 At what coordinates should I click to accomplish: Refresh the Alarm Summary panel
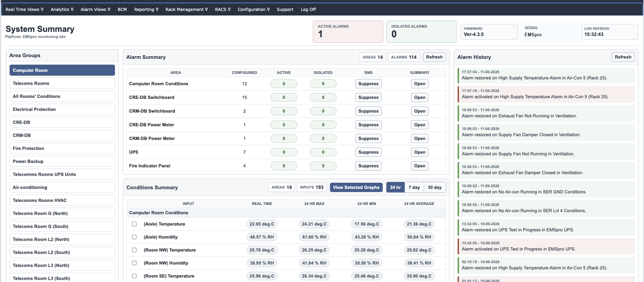pos(434,57)
